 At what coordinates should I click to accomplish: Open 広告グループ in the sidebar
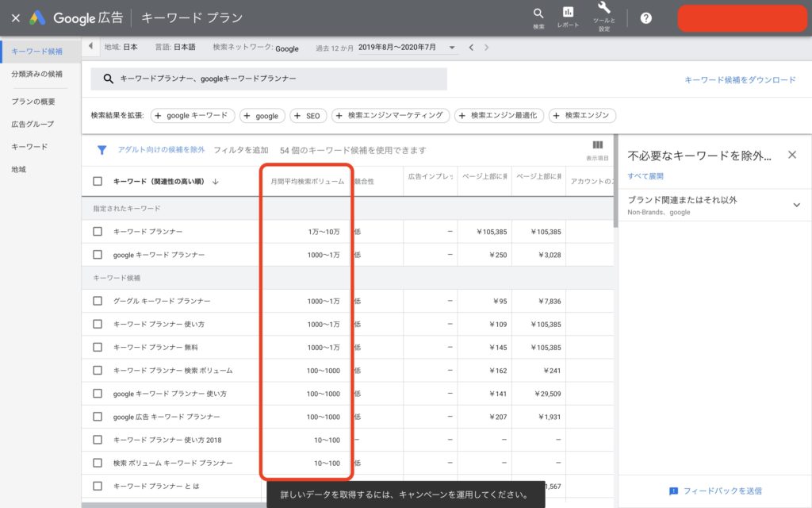[x=33, y=124]
